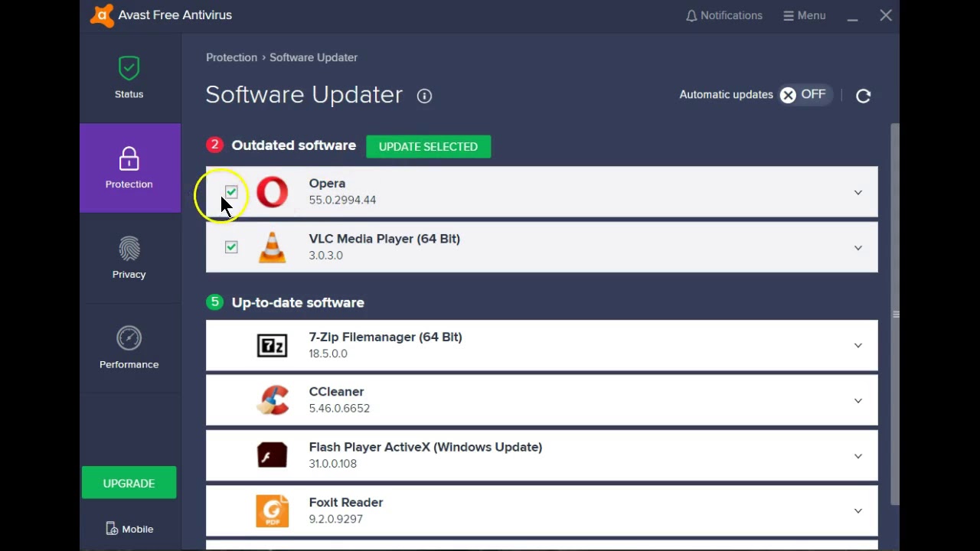Expand VLC Media Player row details

857,247
